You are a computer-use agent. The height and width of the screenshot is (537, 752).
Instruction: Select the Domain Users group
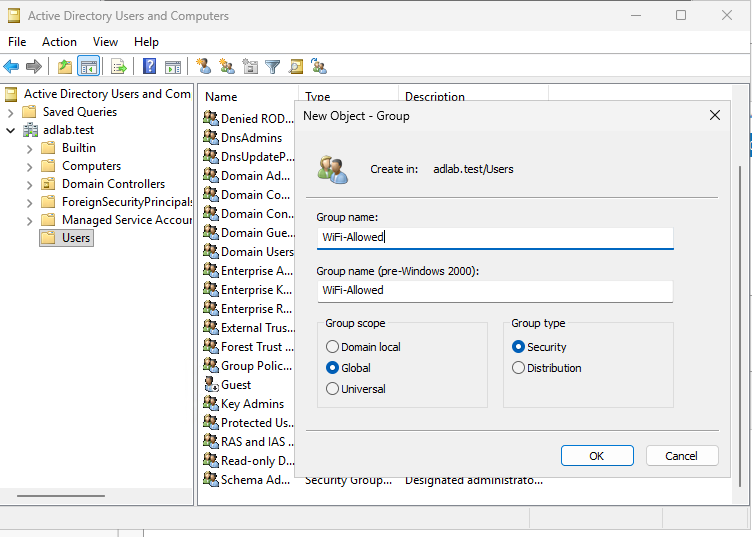coord(248,251)
